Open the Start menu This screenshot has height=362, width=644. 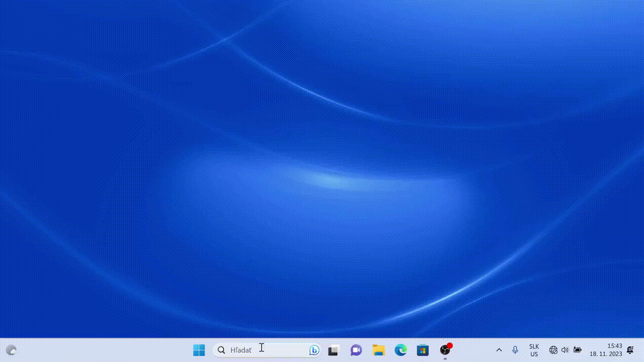click(199, 350)
